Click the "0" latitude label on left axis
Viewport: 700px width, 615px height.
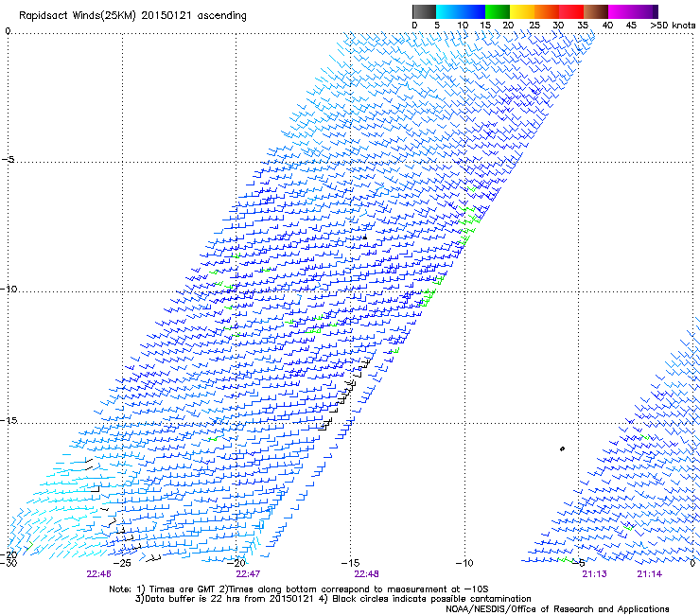[8, 31]
